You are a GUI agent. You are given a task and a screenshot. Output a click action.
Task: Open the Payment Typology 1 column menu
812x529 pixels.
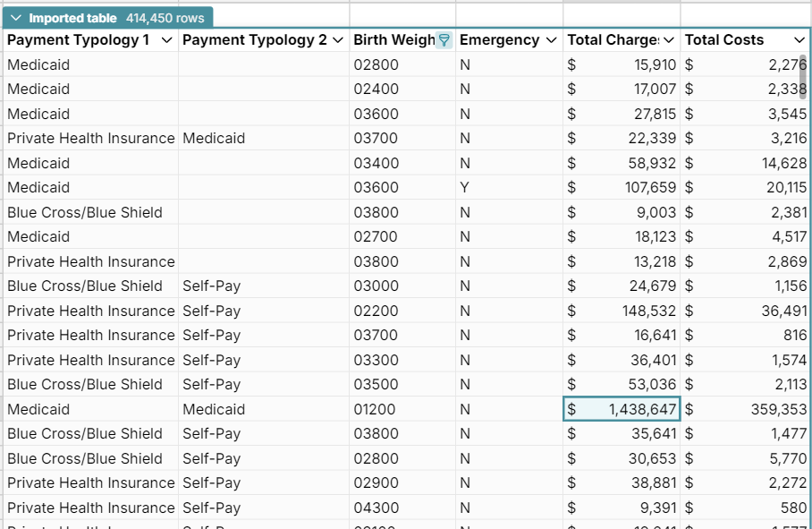click(167, 39)
